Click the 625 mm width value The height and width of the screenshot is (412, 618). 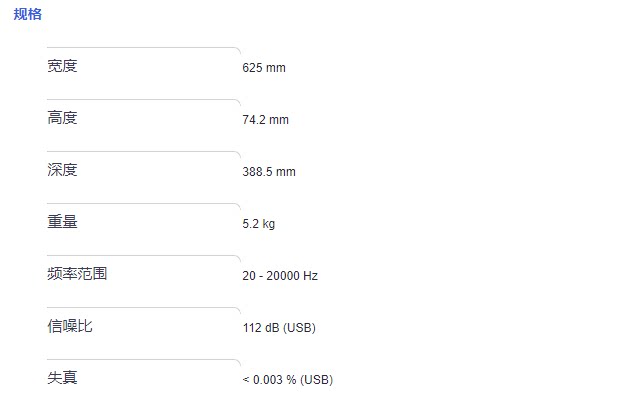tap(264, 68)
